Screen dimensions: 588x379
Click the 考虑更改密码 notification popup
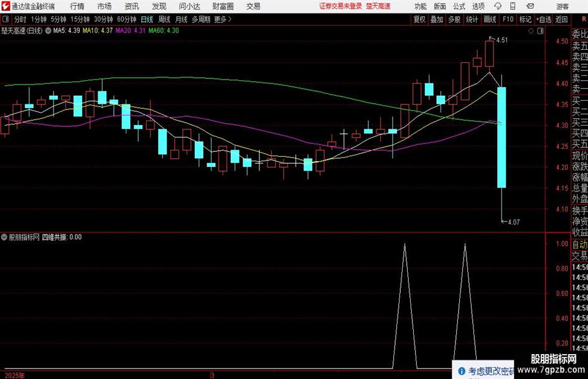click(483, 371)
